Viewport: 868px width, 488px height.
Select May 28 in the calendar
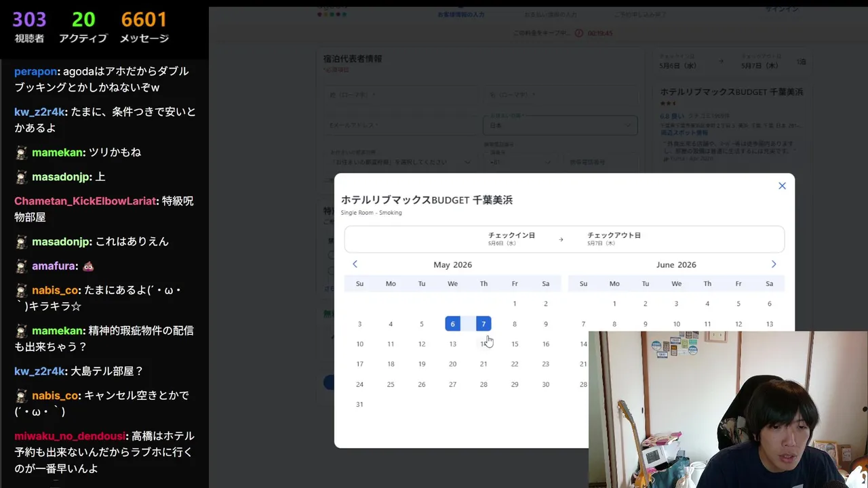point(484,384)
